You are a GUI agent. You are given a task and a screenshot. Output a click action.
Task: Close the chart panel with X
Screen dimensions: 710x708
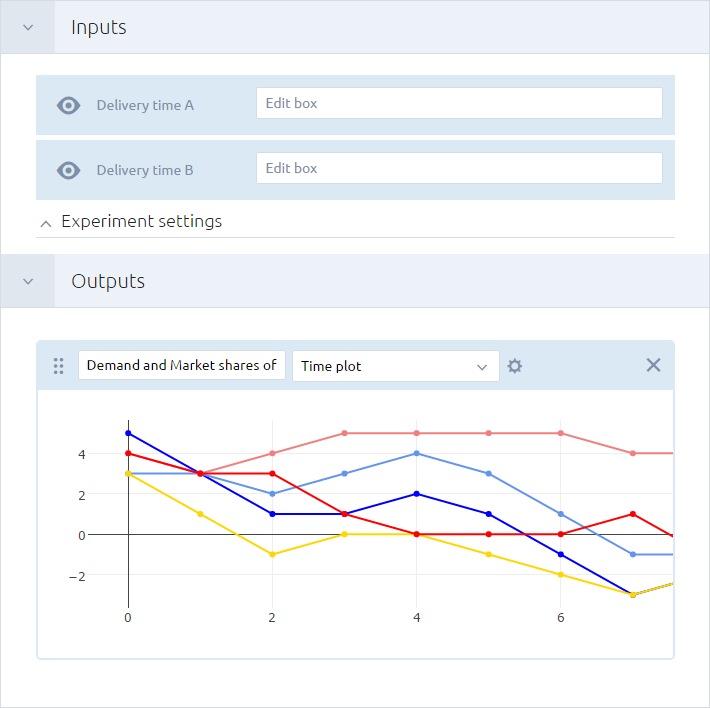point(653,365)
